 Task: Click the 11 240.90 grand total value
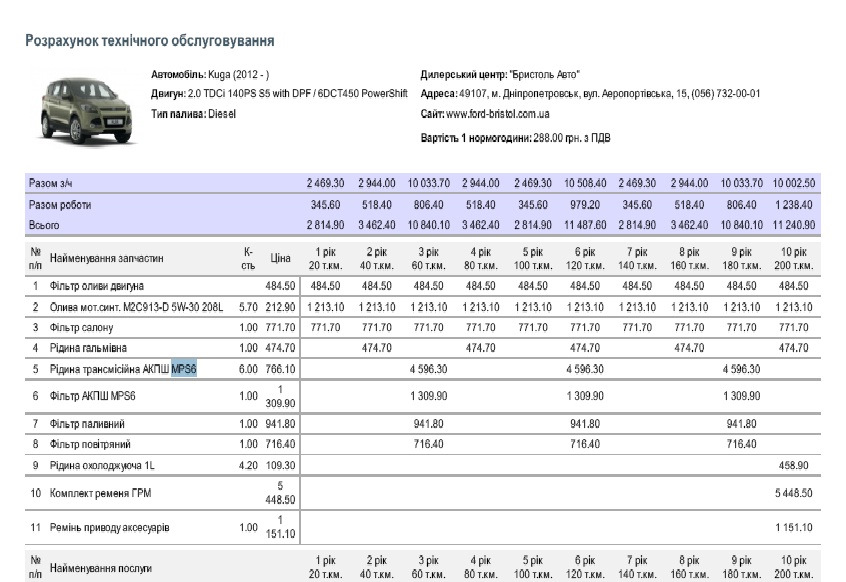point(794,225)
